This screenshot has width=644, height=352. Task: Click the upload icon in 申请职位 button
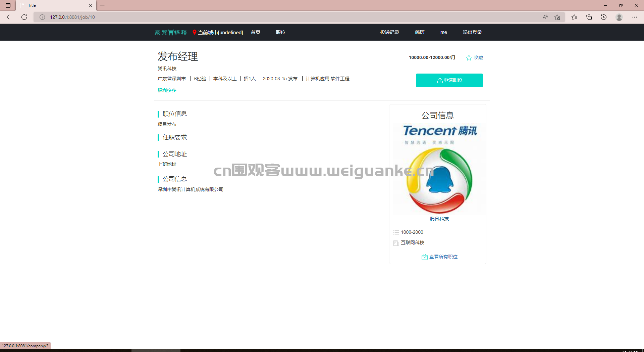[x=440, y=80]
